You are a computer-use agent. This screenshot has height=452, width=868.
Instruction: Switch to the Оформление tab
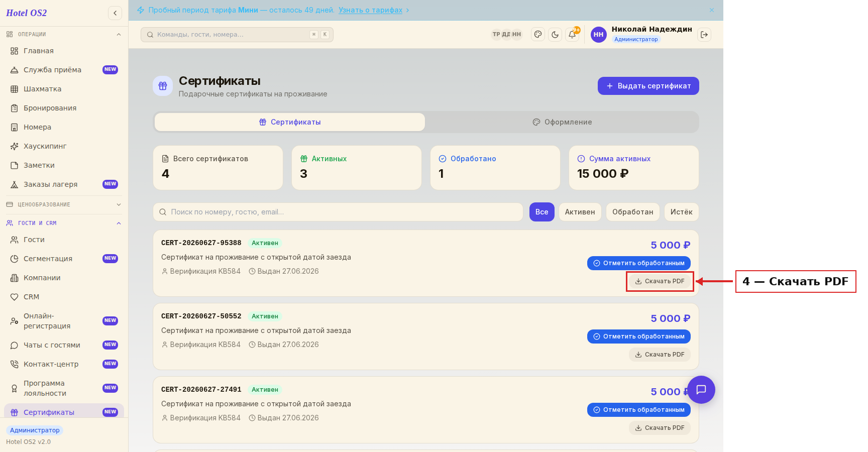562,122
